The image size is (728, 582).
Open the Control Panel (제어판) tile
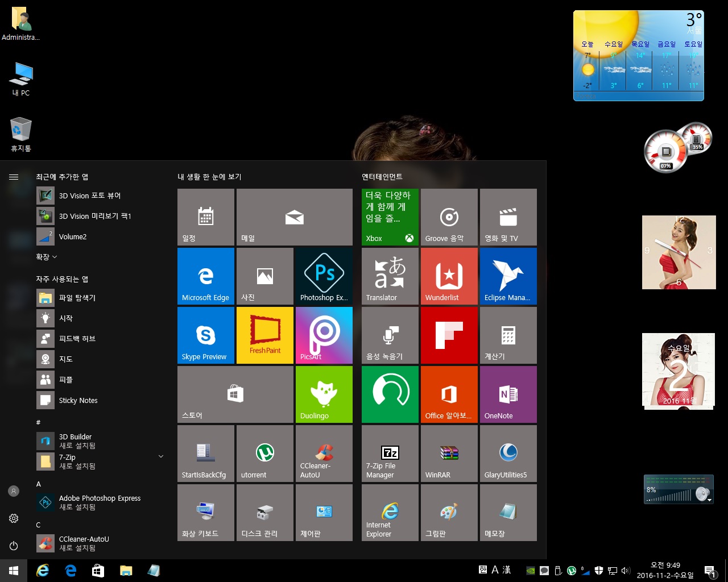tap(324, 513)
